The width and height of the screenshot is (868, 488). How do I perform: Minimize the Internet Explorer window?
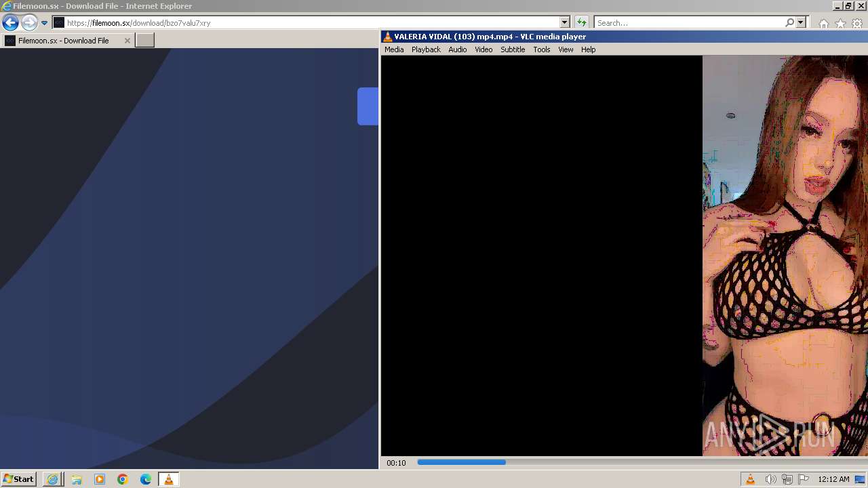(x=837, y=5)
